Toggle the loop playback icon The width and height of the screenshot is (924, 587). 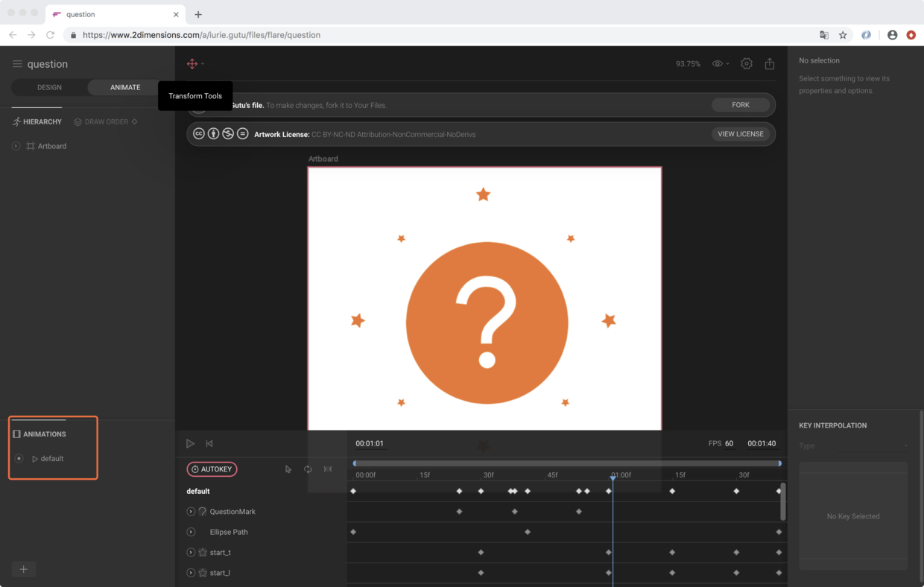[308, 469]
